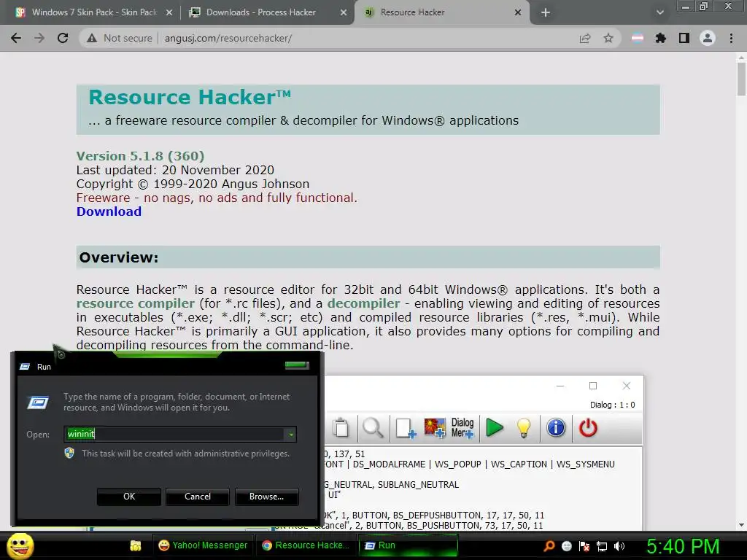
Task: Click the red power icon
Action: tap(588, 427)
